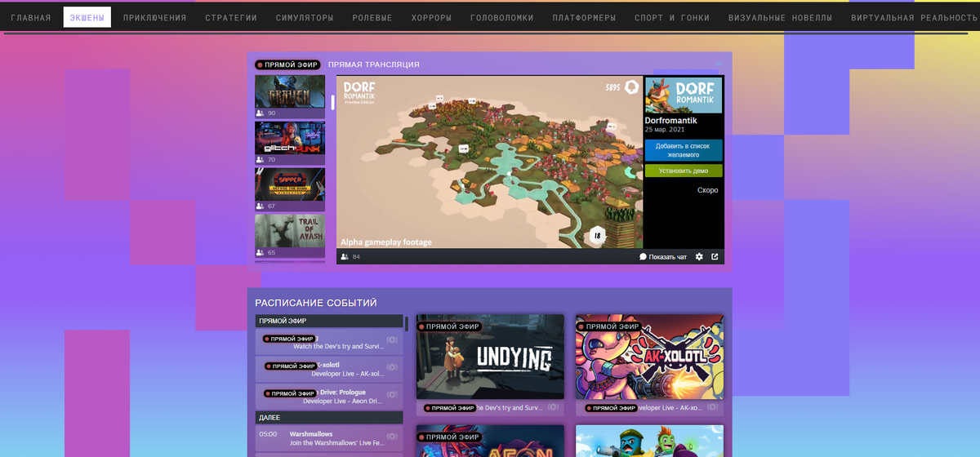Image resolution: width=980 pixels, height=457 pixels.
Task: Open the Warshmallows 05:00 schedule entry
Action: point(329,439)
